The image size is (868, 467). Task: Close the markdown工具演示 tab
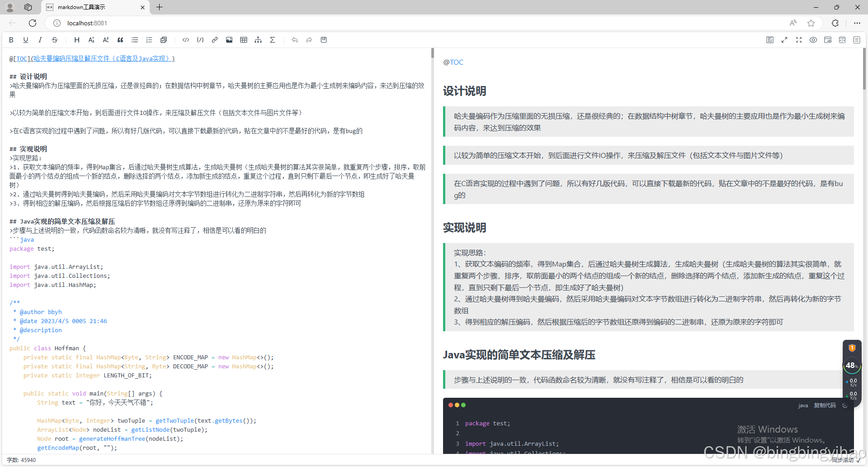142,7
